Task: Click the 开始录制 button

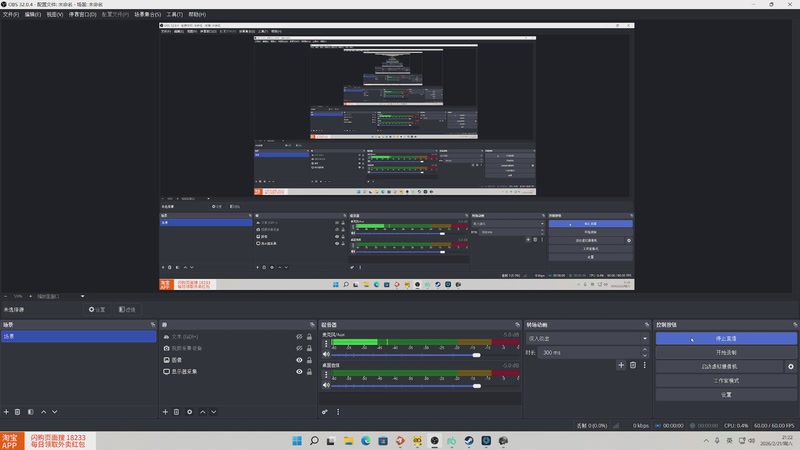Action: tap(726, 353)
